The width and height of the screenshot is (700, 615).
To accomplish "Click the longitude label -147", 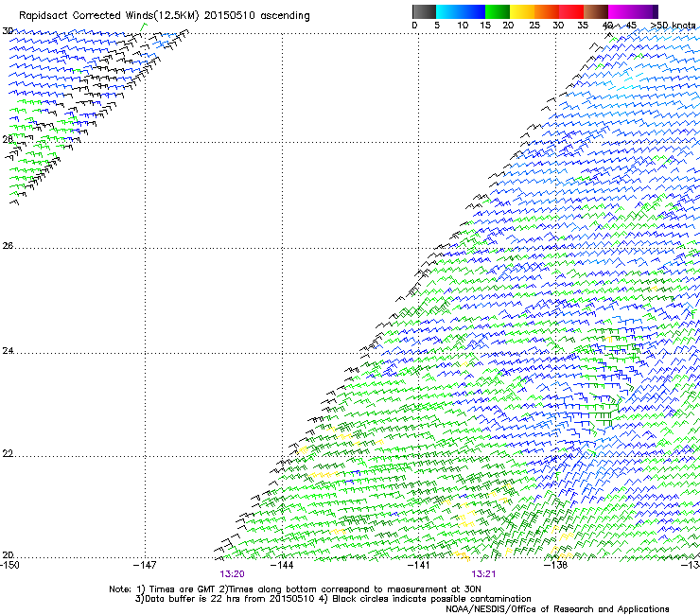I will click(x=145, y=565).
